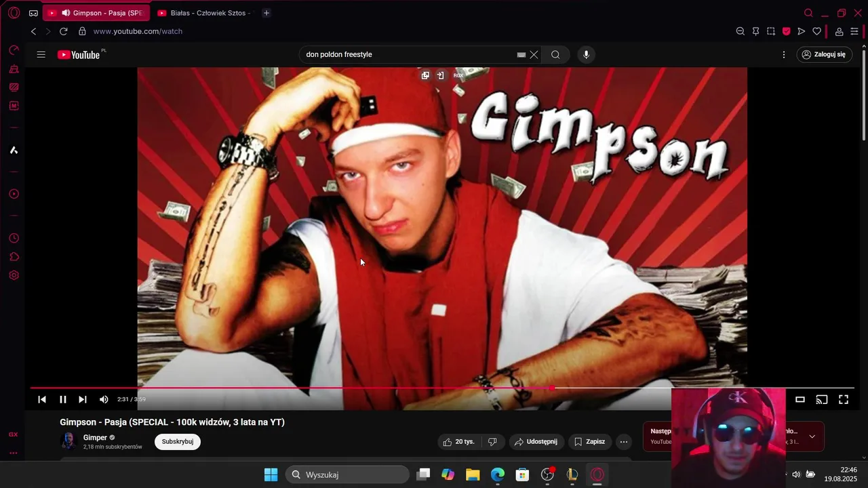Viewport: 868px width, 488px height.
Task: Switch to the Białas - Człowiek Sztos tab
Action: (203, 13)
